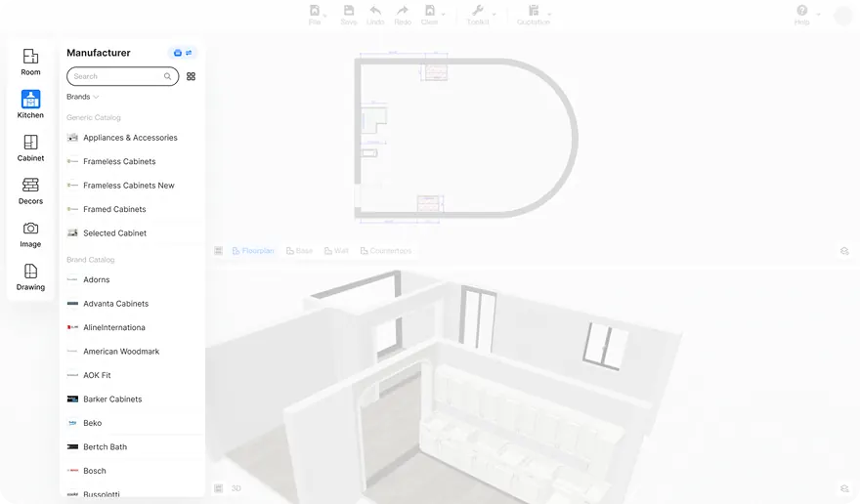Viewport: 860px width, 504px height.
Task: Select the Kitchen sidebar section
Action: pyautogui.click(x=30, y=105)
